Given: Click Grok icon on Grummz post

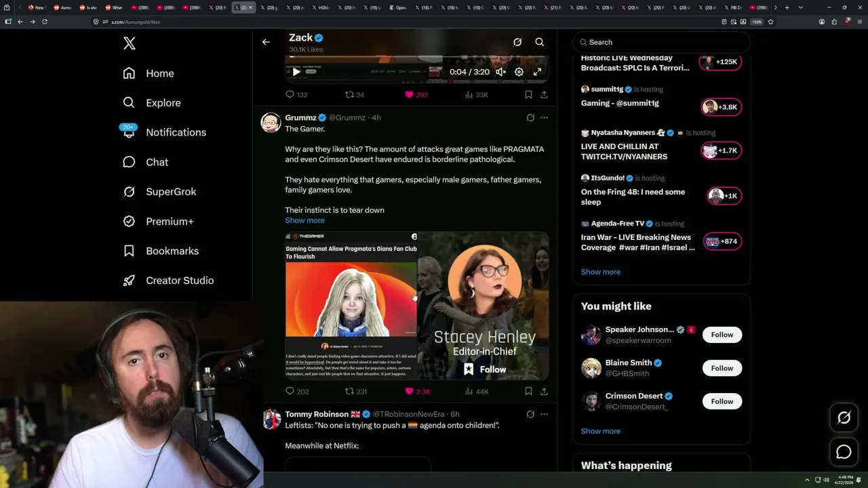Looking at the screenshot, I should [x=530, y=117].
